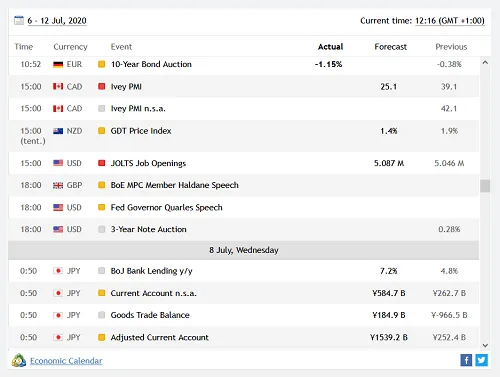Click the Japan flag on Adjusted Current Account row
This screenshot has height=377, width=500.
tap(58, 337)
